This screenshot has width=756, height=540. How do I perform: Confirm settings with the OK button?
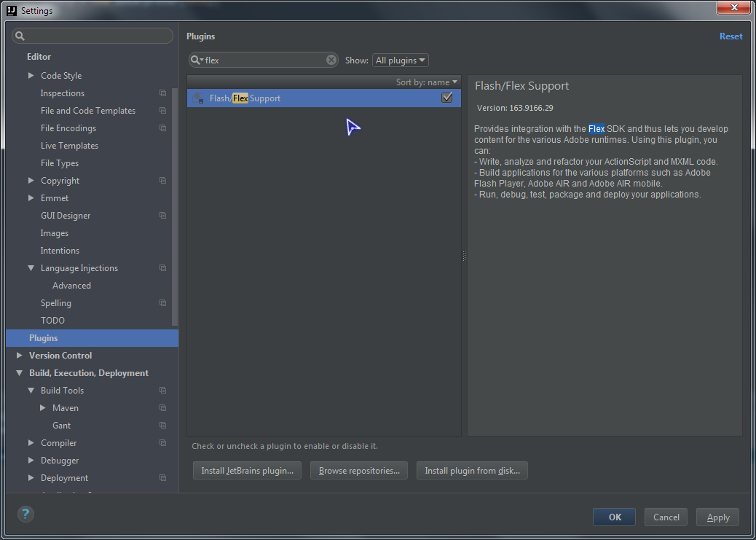point(614,517)
